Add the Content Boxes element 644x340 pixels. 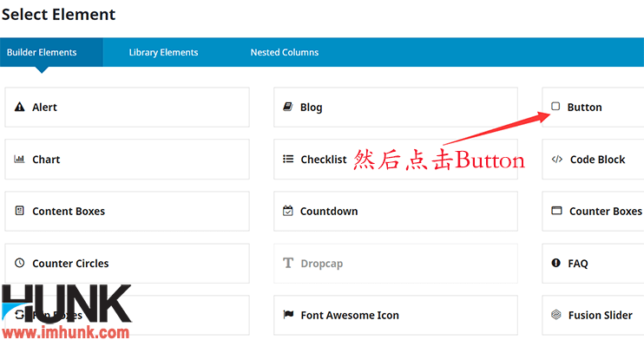[x=127, y=211]
